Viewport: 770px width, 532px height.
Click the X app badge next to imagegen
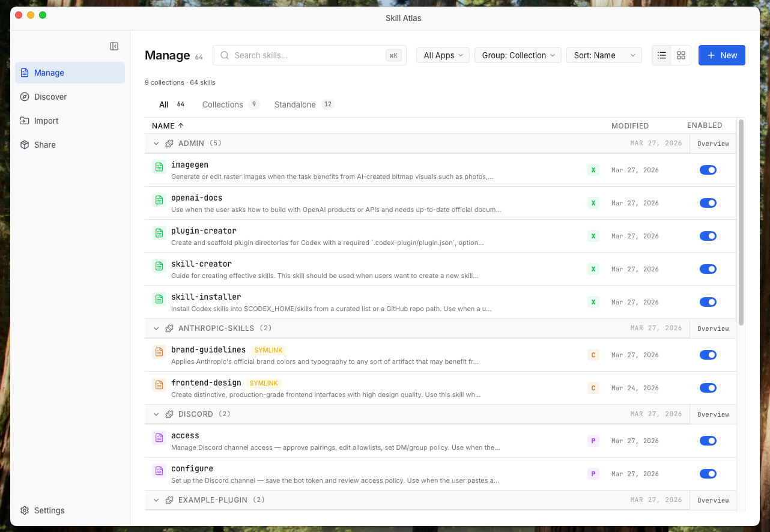[x=593, y=170]
